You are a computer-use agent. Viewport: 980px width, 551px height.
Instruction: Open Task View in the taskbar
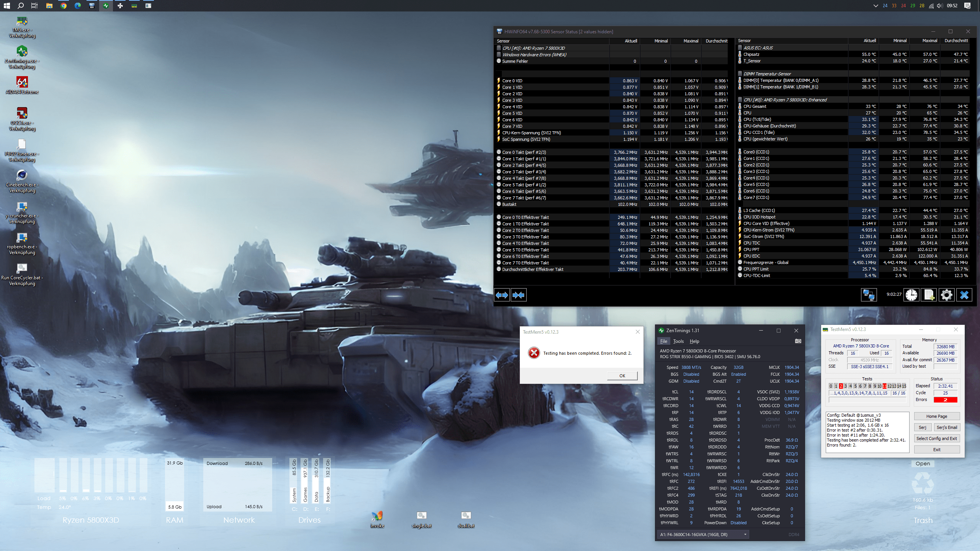pyautogui.click(x=34, y=6)
